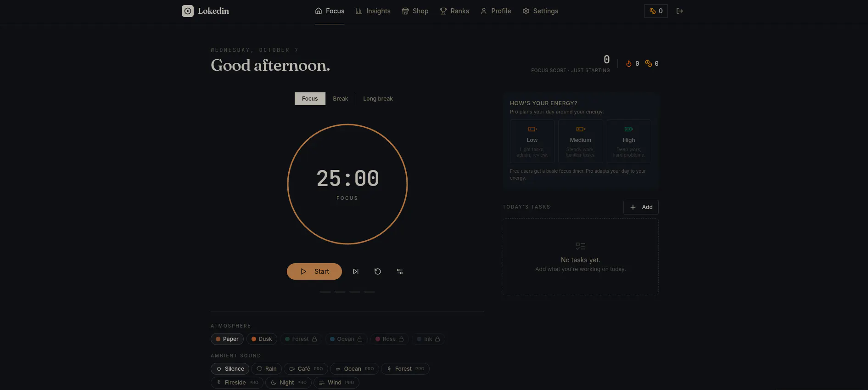The image size is (868, 390).
Task: Click the 25:00 timer display
Action: tap(347, 179)
